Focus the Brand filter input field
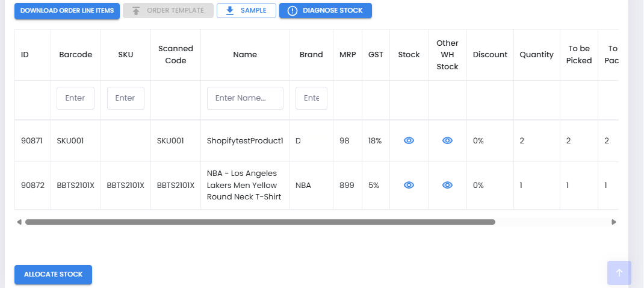This screenshot has width=644, height=288. click(311, 98)
